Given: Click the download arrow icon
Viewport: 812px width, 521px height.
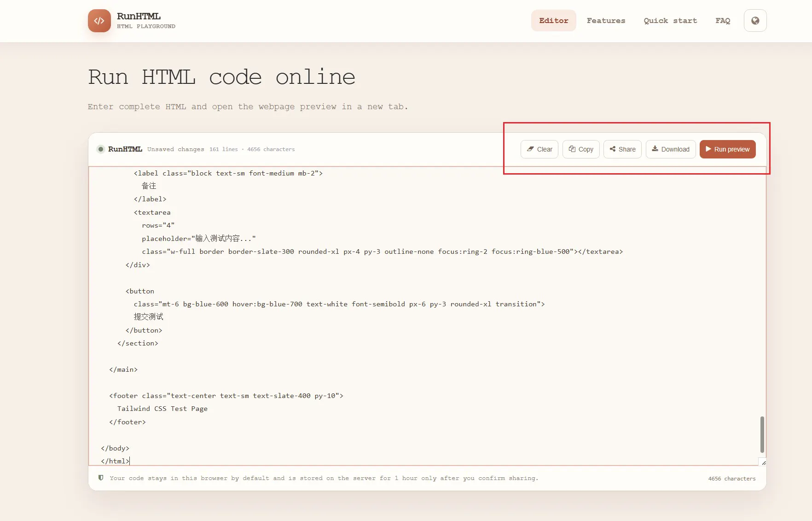Looking at the screenshot, I should coord(655,149).
